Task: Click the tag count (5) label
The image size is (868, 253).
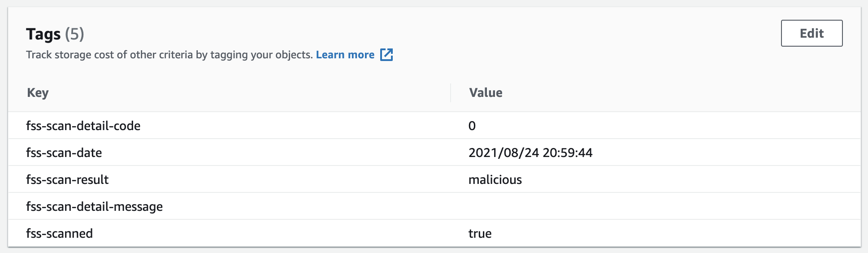Action: [74, 34]
